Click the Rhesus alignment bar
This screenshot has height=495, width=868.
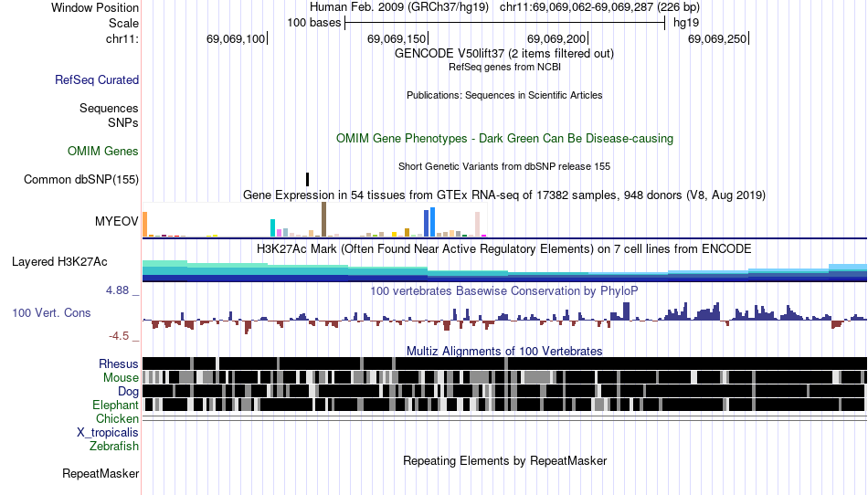504,363
